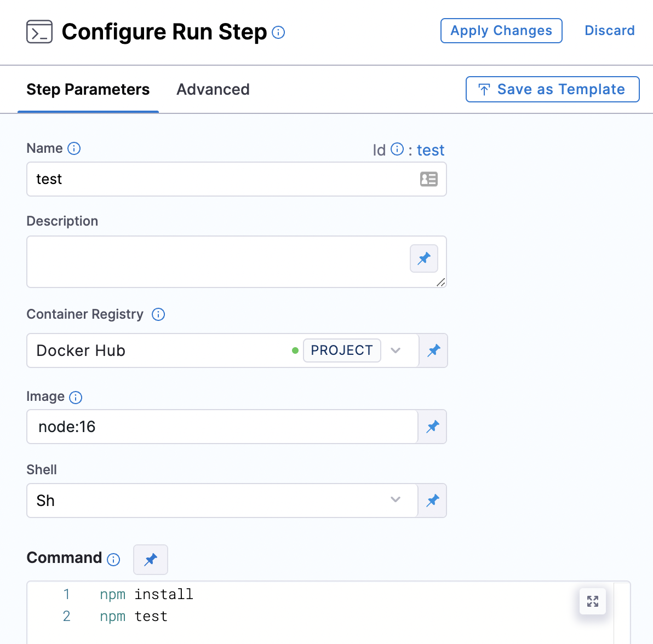653x644 pixels.
Task: Expand the Command editor to fullscreen
Action: click(x=592, y=601)
